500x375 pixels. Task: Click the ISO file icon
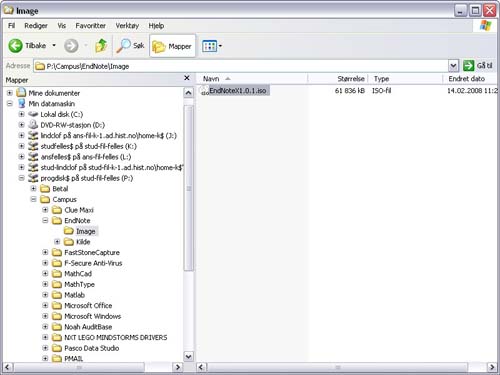click(x=204, y=90)
